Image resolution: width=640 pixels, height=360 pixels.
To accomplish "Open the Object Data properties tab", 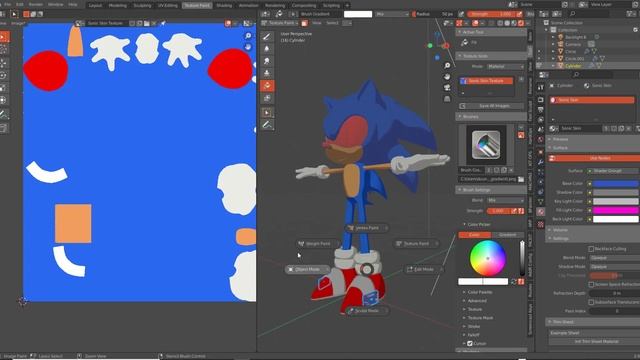I will (x=540, y=202).
